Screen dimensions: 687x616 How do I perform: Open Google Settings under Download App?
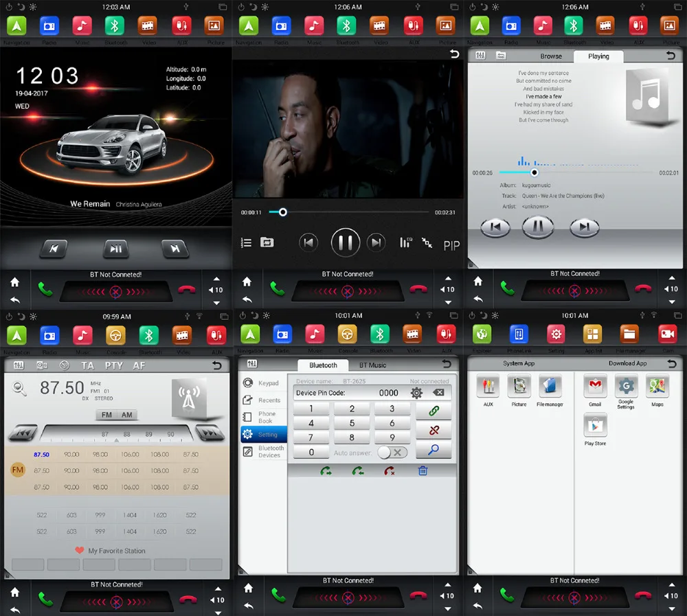(626, 391)
